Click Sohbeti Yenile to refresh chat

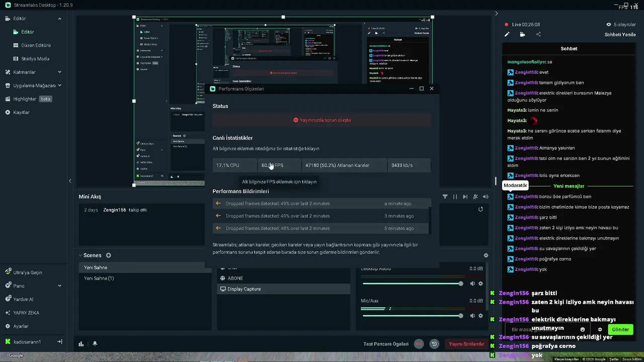point(620,35)
